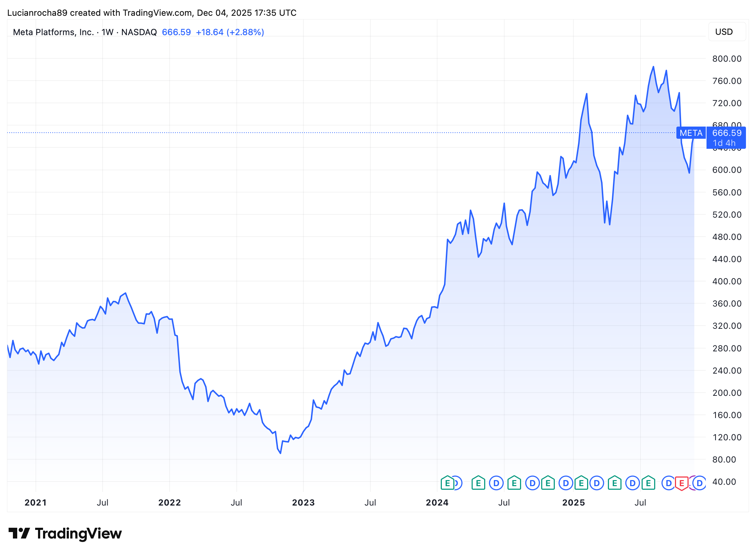
Task: Click the rightmost blue dividend marker
Action: point(699,483)
